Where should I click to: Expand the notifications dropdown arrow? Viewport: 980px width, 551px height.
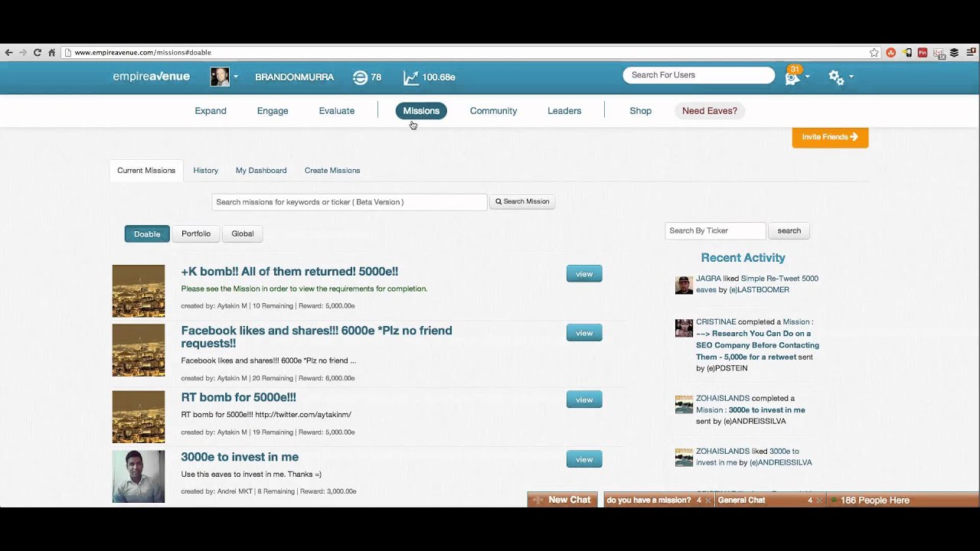(x=807, y=77)
